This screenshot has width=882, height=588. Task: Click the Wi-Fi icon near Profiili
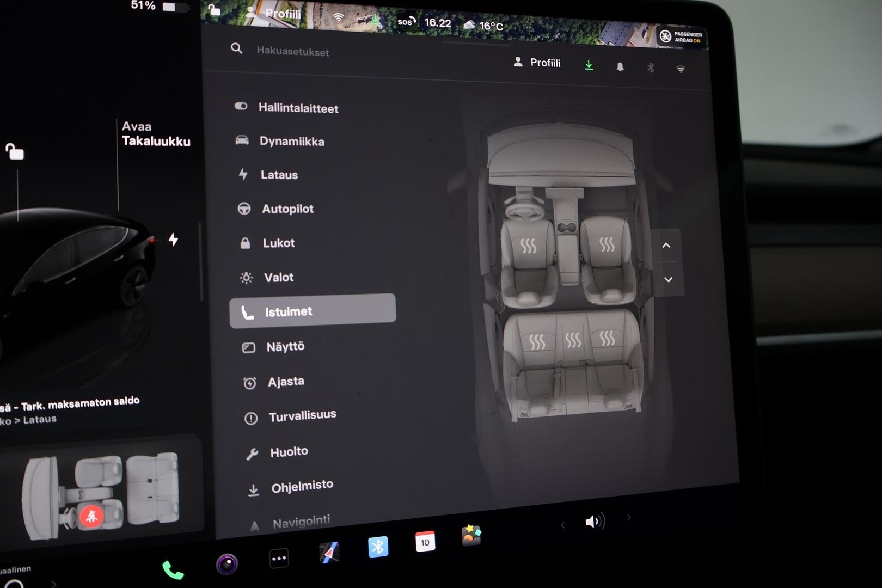click(x=680, y=69)
